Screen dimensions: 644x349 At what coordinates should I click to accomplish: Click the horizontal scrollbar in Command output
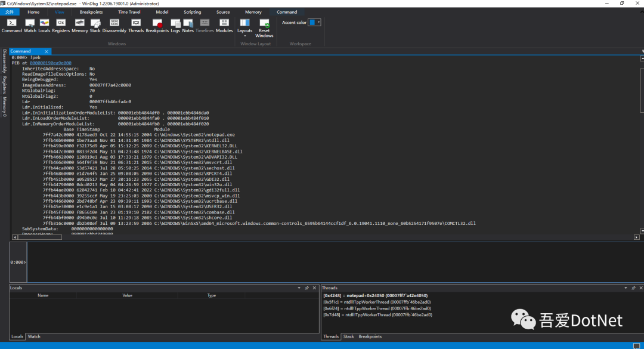tap(40, 237)
